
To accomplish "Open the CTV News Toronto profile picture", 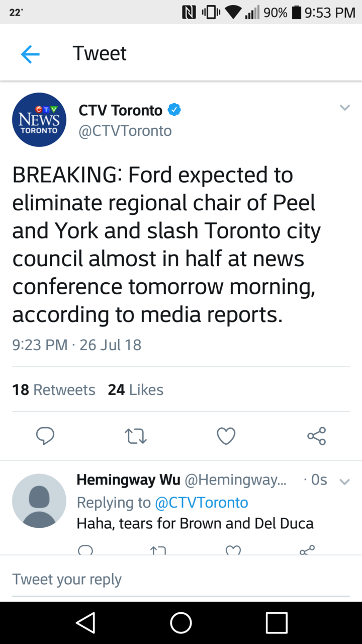I will pyautogui.click(x=39, y=120).
